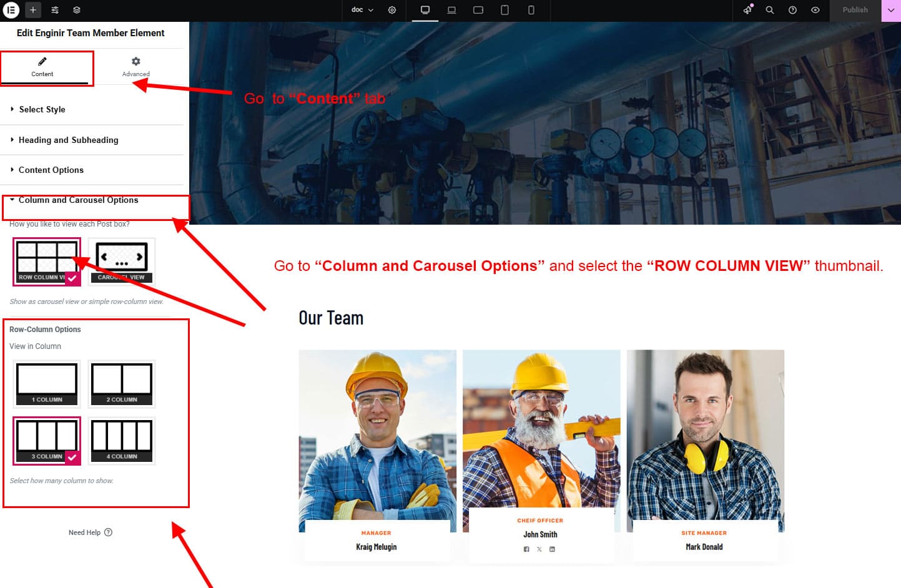
Task: Switch to desktop responsive view
Action: point(425,10)
